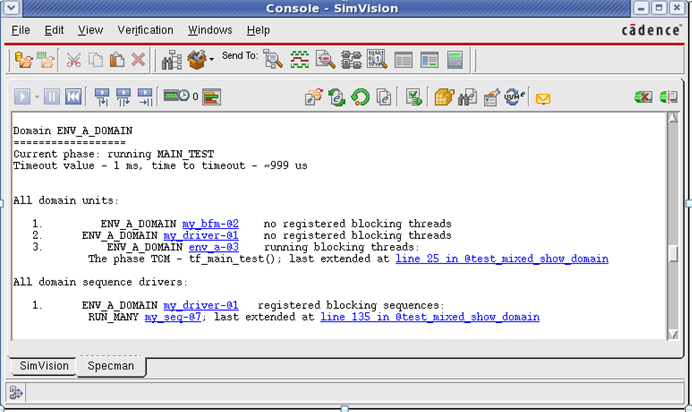Open the Design Browser binoculars-hierarchy icon
Image resolution: width=692 pixels, height=412 pixels.
click(172, 60)
